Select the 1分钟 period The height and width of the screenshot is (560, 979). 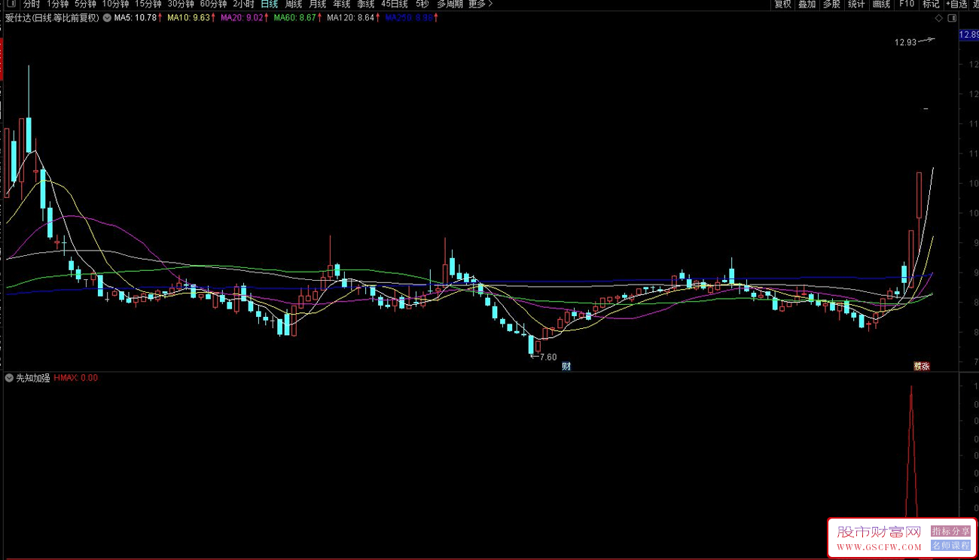(57, 5)
